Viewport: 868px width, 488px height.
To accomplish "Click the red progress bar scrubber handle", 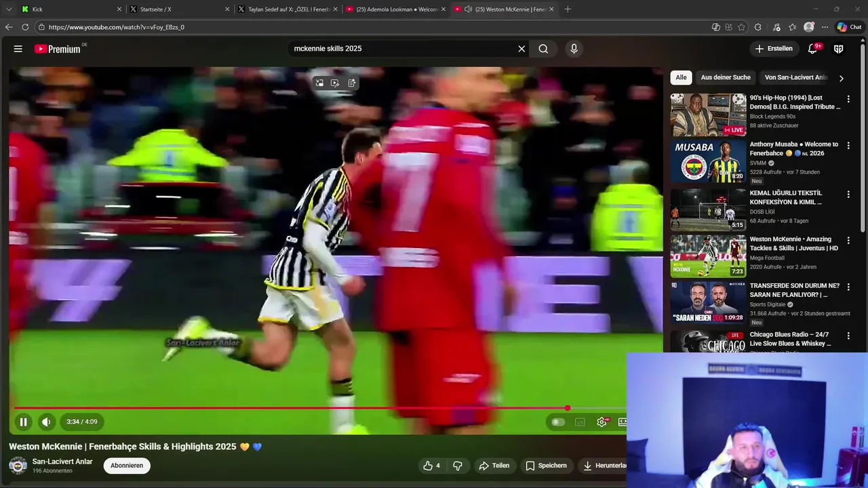I will 568,408.
